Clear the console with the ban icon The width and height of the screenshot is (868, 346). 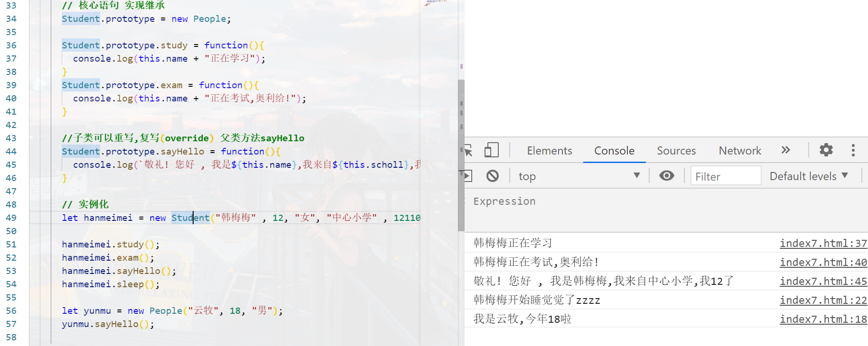(493, 176)
